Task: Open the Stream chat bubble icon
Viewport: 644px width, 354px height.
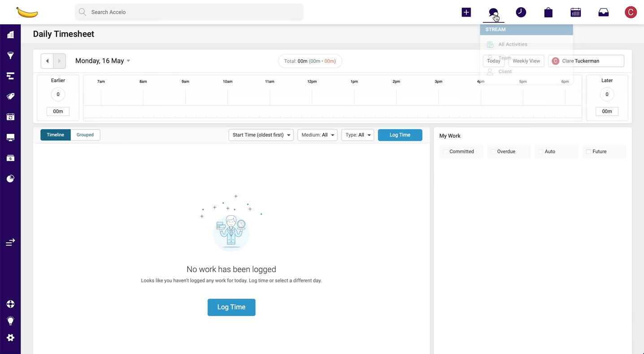Action: point(493,13)
